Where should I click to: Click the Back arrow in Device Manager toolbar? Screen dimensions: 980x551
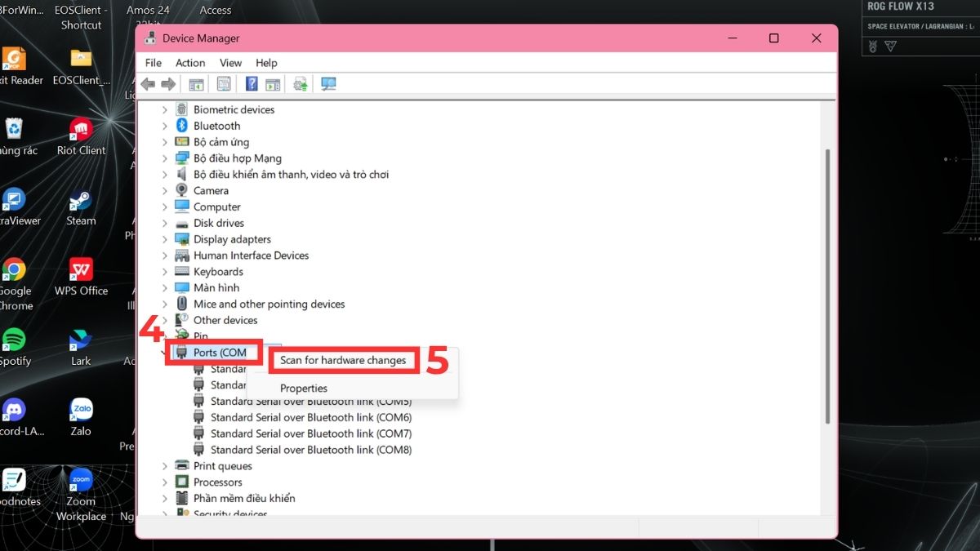pyautogui.click(x=148, y=84)
